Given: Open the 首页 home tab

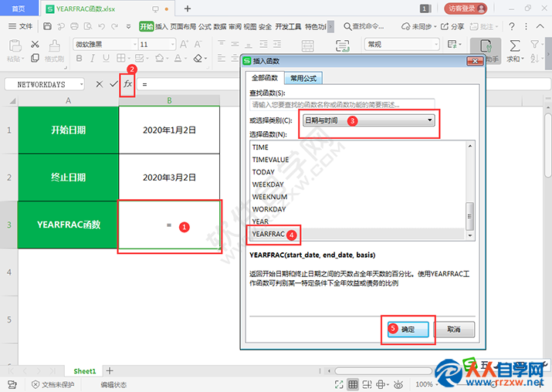Looking at the screenshot, I should [x=19, y=8].
